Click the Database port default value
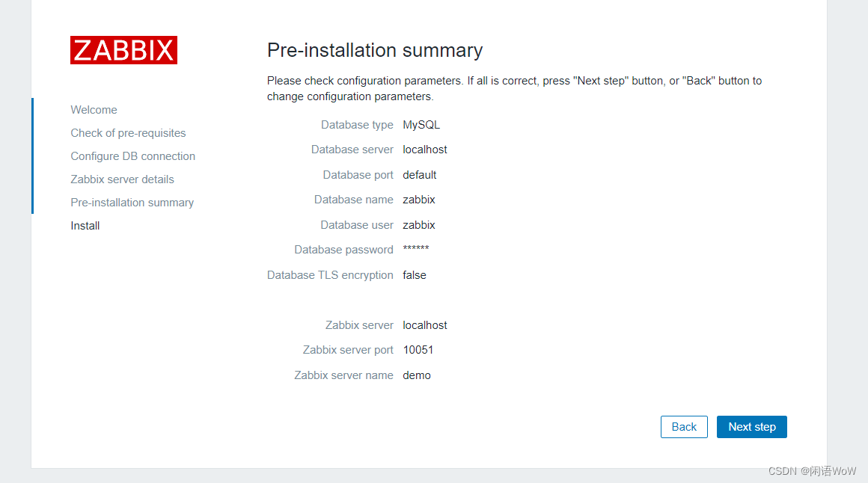 [419, 175]
